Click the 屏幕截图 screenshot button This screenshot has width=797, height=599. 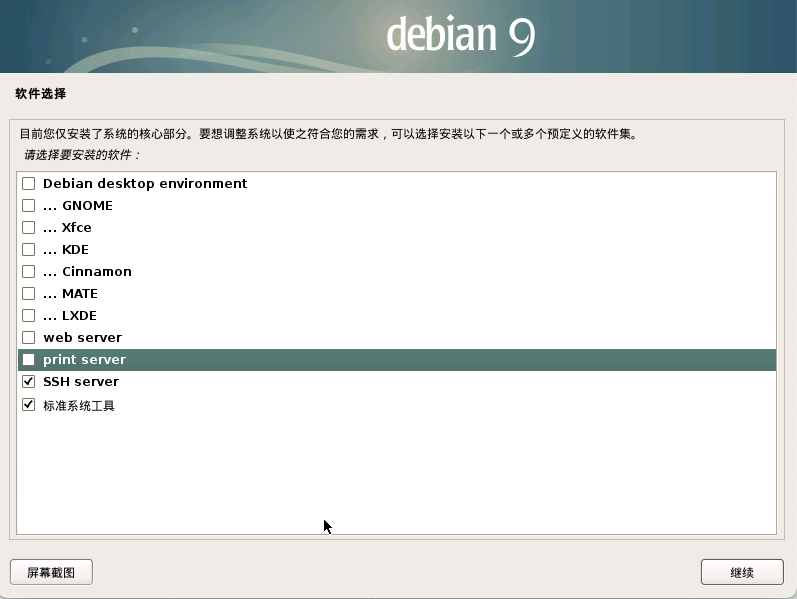coord(51,573)
